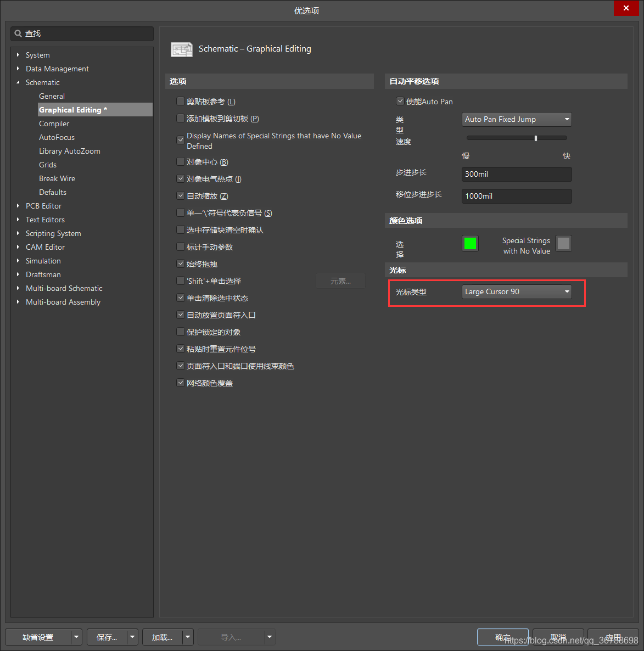Screen dimensions: 644x651
Task: Disable the 使能Auto Pan checkbox
Action: 400,102
